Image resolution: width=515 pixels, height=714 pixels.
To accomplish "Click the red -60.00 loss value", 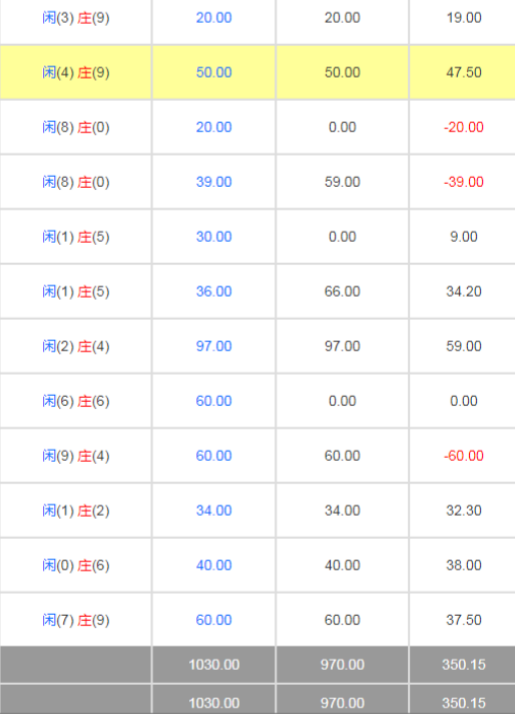I will pyautogui.click(x=464, y=456).
